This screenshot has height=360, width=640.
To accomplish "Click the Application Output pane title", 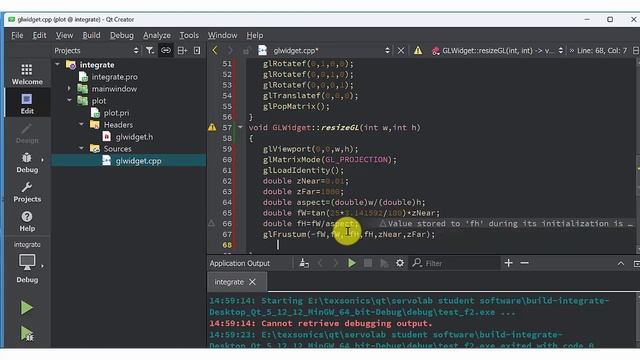I will tap(240, 263).
